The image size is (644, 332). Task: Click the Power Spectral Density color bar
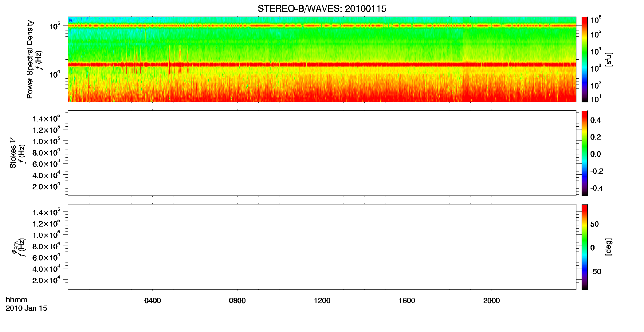[585, 59]
